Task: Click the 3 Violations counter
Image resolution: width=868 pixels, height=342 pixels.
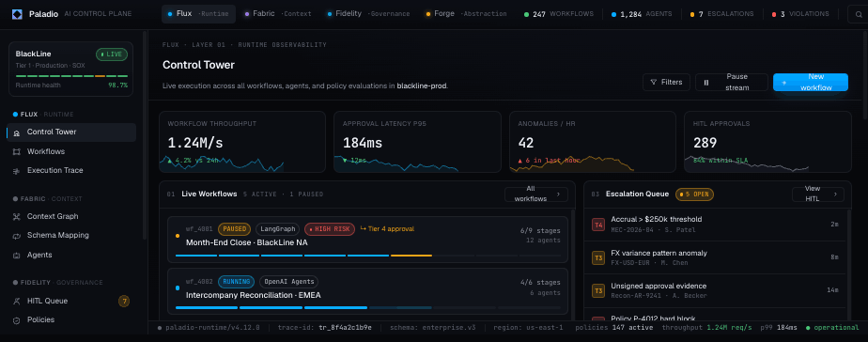Action: 800,14
